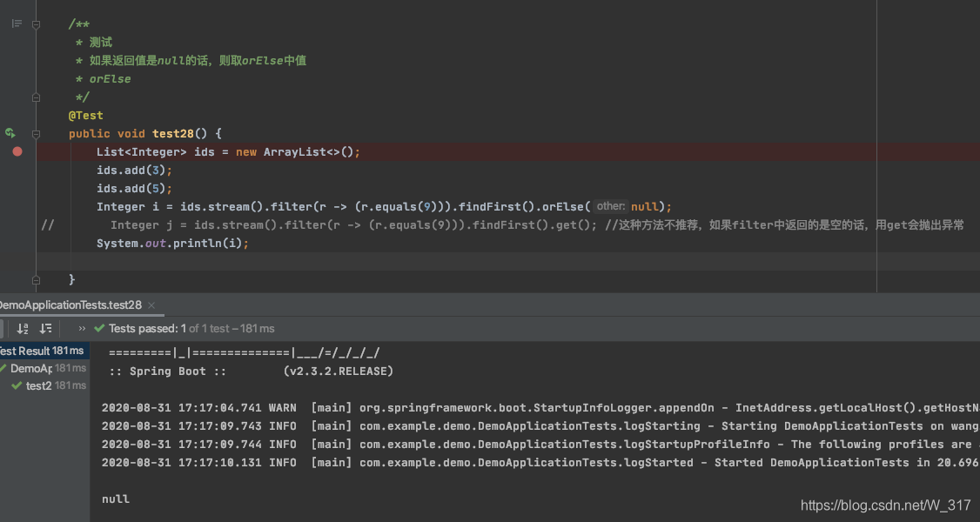Click the javadoc rendered-view gutter icon
Image resolution: width=980 pixels, height=522 pixels.
click(x=17, y=23)
